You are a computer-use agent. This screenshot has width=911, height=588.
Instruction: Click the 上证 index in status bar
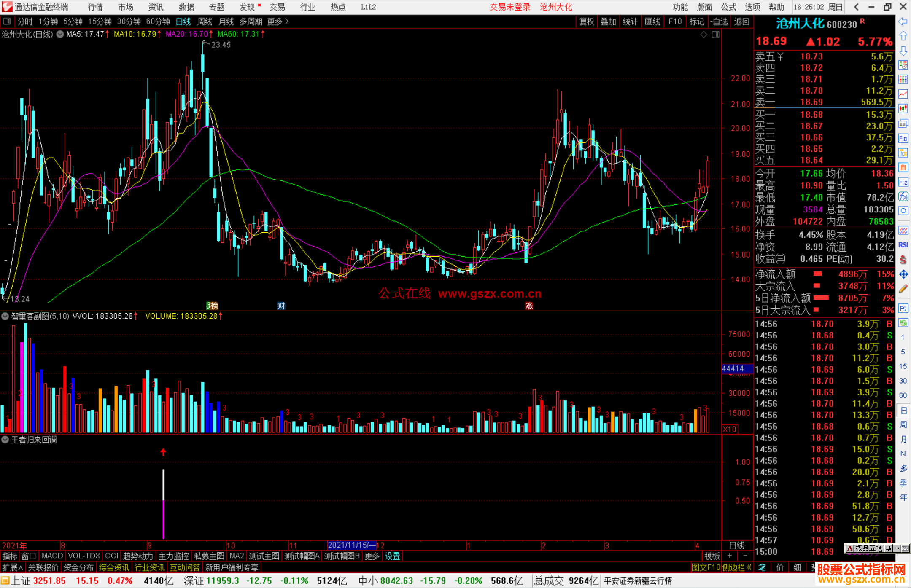[x=20, y=580]
